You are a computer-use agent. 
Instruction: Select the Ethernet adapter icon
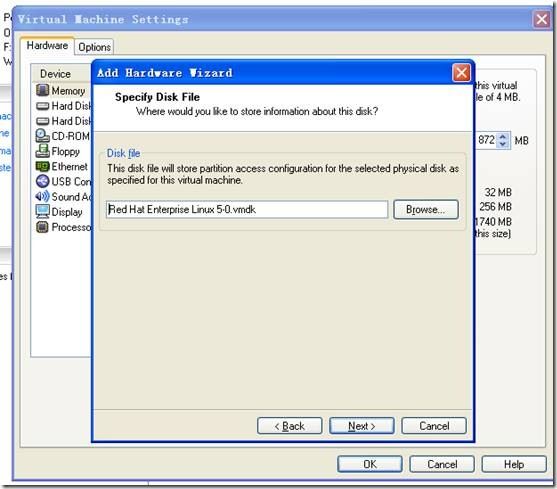click(x=43, y=166)
